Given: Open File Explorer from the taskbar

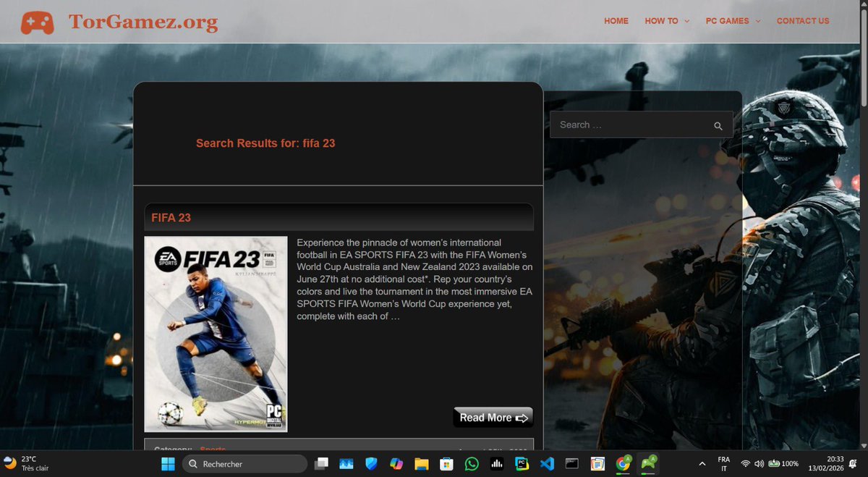Looking at the screenshot, I should [x=422, y=464].
